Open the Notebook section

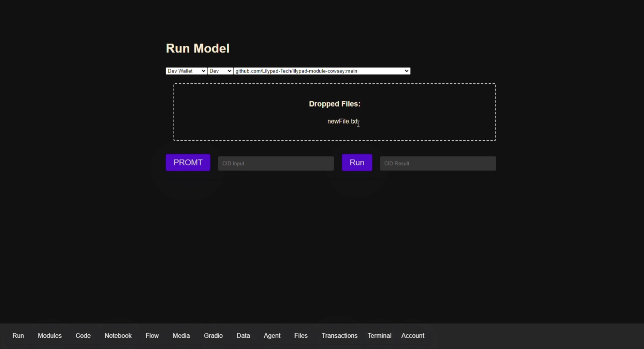tap(118, 336)
